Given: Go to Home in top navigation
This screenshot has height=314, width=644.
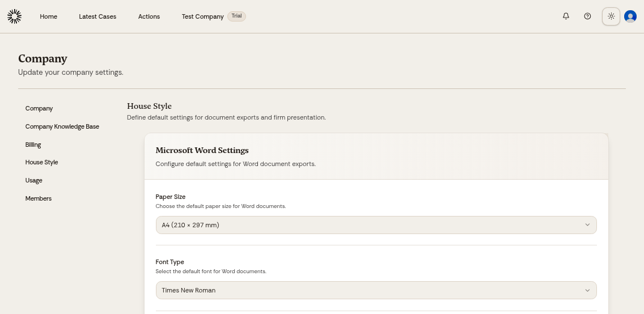Looking at the screenshot, I should pos(48,16).
